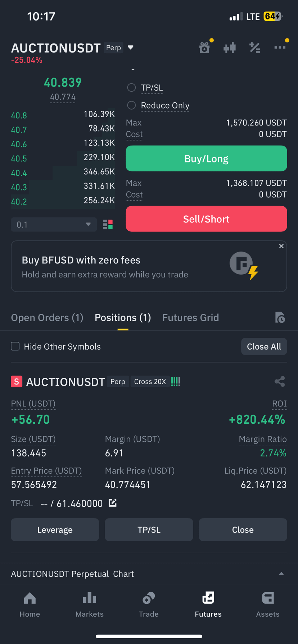
Task: Toggle the order book layout icon
Action: (108, 225)
